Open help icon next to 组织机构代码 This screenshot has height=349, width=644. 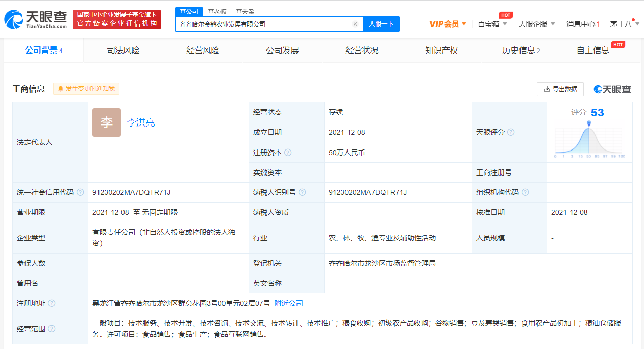tap(525, 192)
